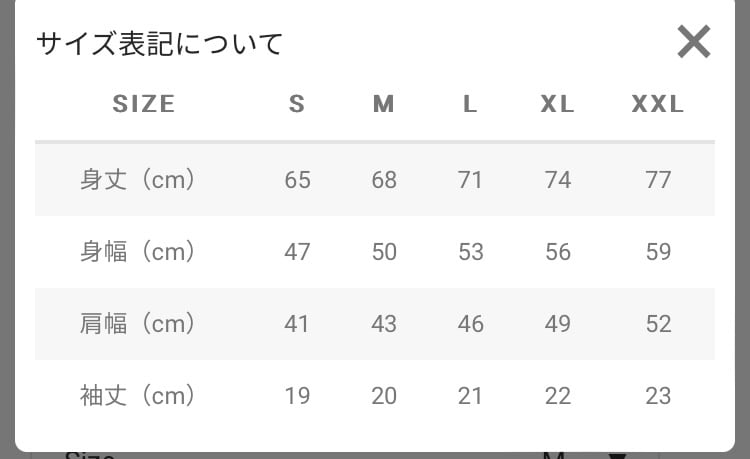This screenshot has height=459, width=750.
Task: Click the S size column header
Action: [297, 104]
